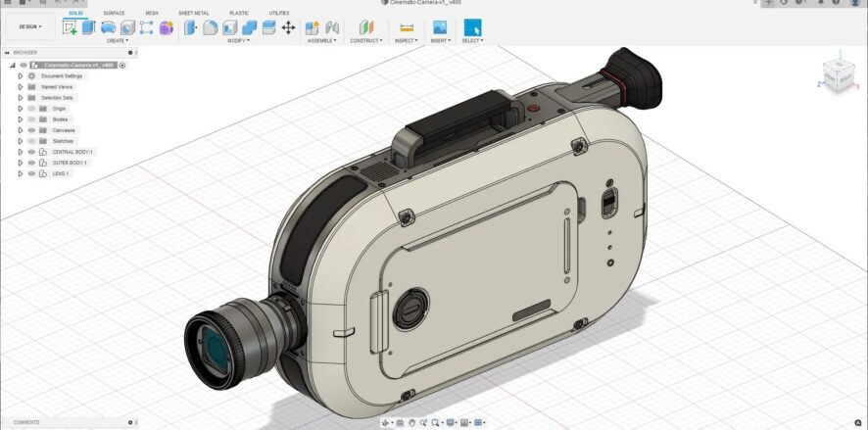
Task: Select the Move/Copy tool icon
Action: 288,27
